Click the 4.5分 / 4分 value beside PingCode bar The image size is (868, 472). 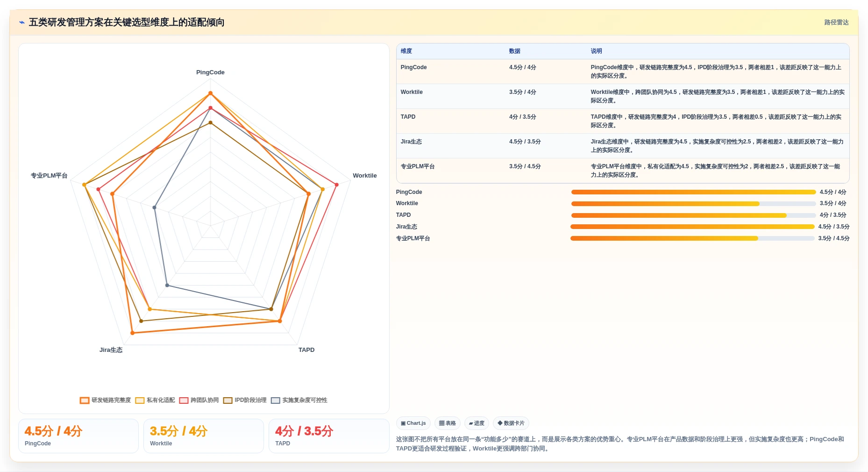click(x=833, y=192)
